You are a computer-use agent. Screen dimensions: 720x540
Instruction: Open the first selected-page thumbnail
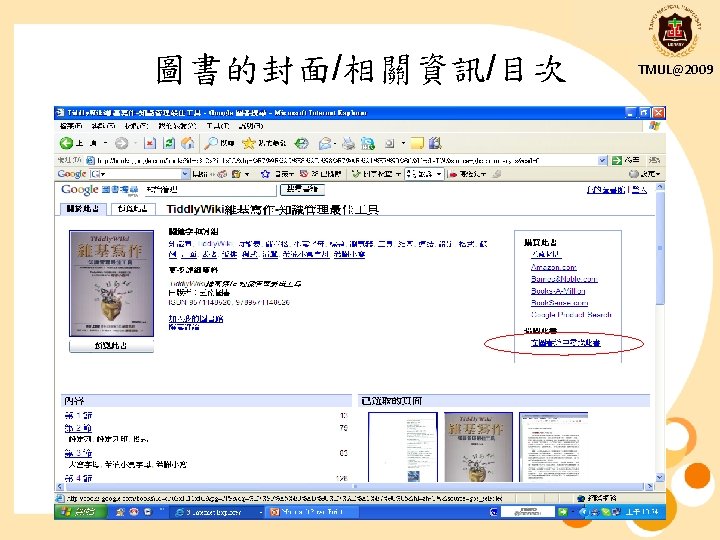point(403,447)
